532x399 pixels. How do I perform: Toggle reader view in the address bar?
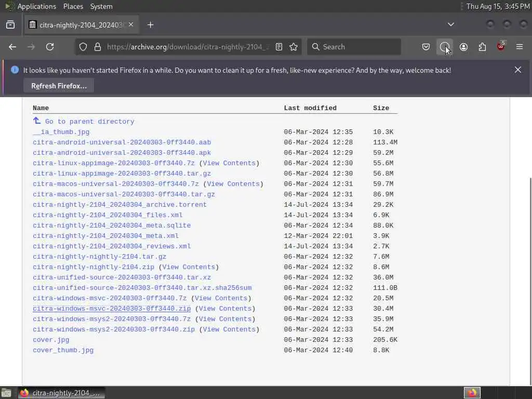pyautogui.click(x=279, y=47)
